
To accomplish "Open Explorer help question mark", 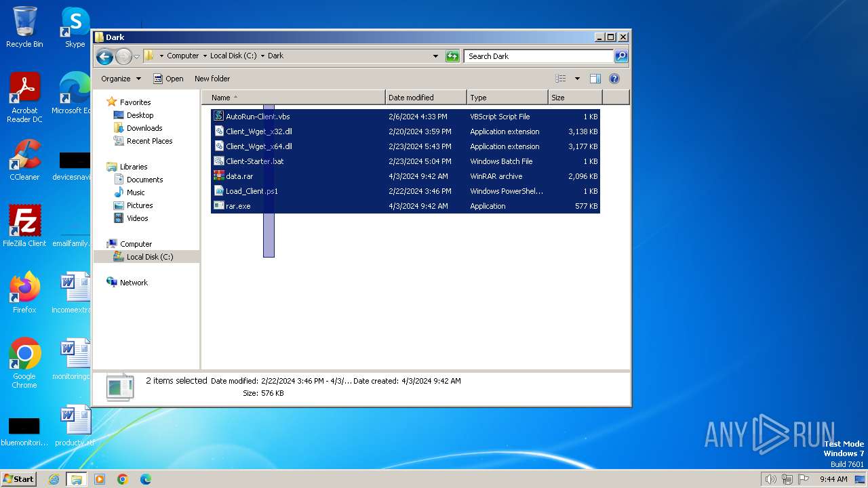I will (x=614, y=79).
